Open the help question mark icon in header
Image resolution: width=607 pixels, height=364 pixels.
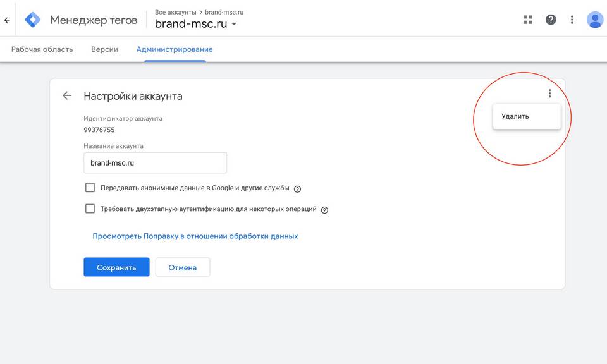(551, 20)
